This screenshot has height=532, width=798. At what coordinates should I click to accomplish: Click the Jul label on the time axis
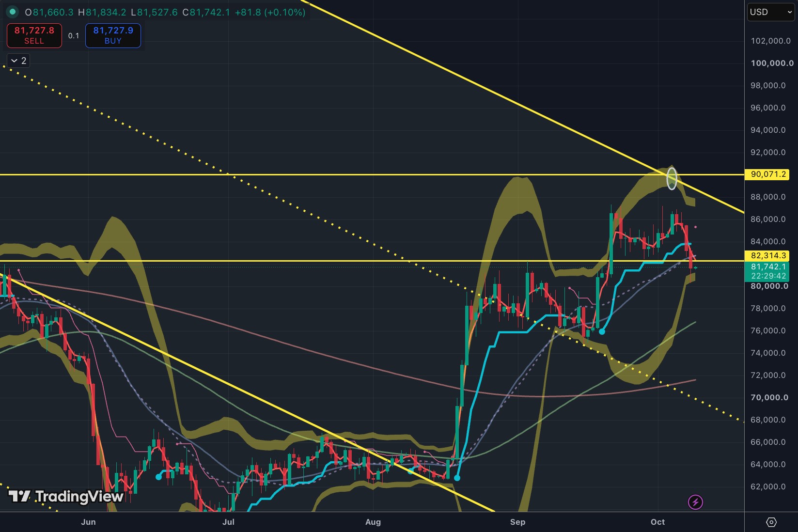(x=228, y=522)
